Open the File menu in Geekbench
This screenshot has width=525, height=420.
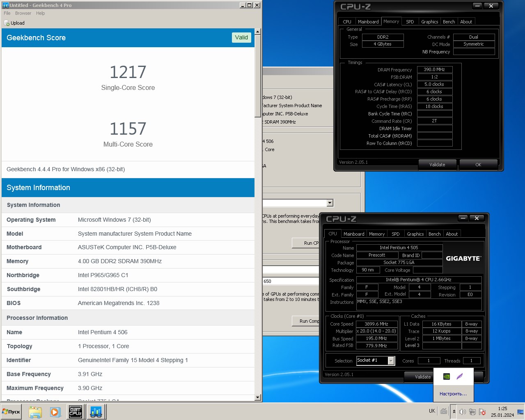pyautogui.click(x=7, y=13)
